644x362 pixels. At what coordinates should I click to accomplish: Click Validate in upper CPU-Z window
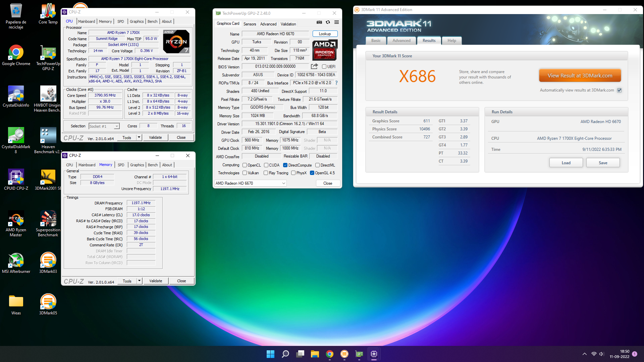155,137
